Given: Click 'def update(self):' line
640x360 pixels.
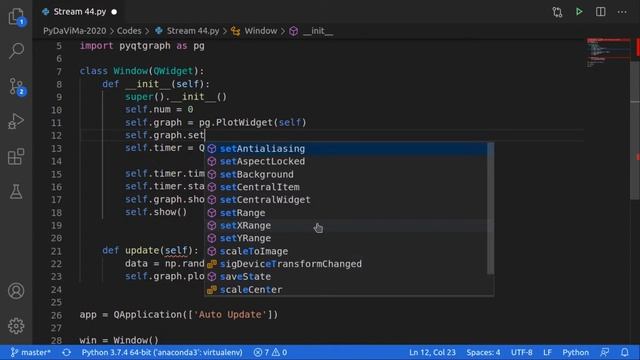Looking at the screenshot, I should point(150,250).
